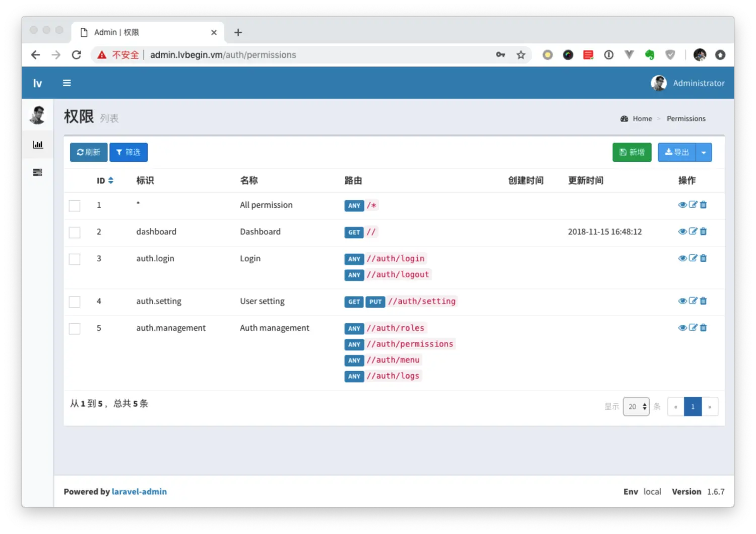Edit the dashboard permission row
756x534 pixels.
(x=693, y=231)
